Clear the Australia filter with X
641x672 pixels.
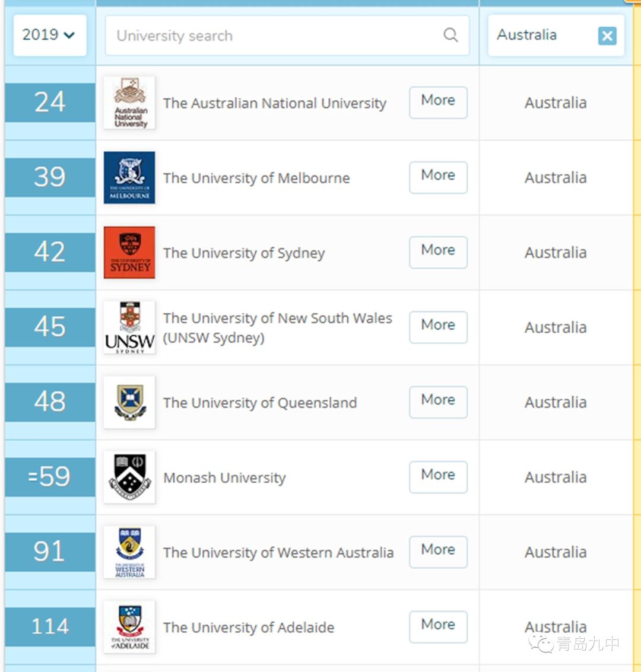coord(607,36)
